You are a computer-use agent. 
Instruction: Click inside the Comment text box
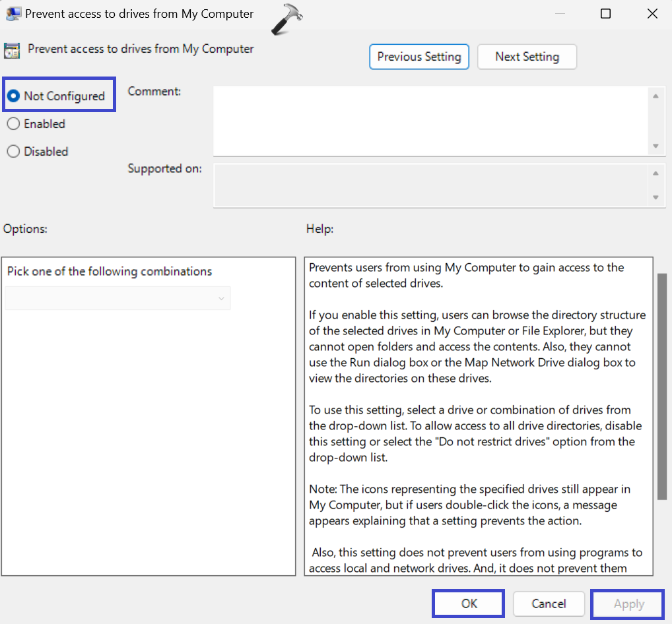429,121
